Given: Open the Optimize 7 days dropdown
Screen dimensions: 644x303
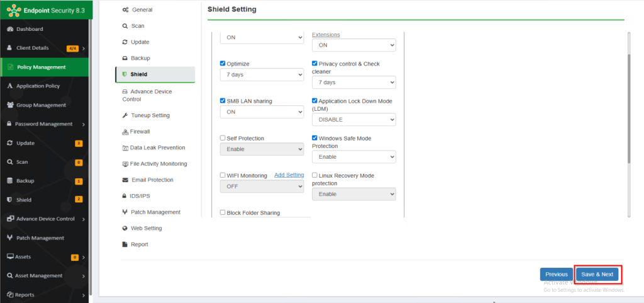Looking at the screenshot, I should tap(262, 75).
